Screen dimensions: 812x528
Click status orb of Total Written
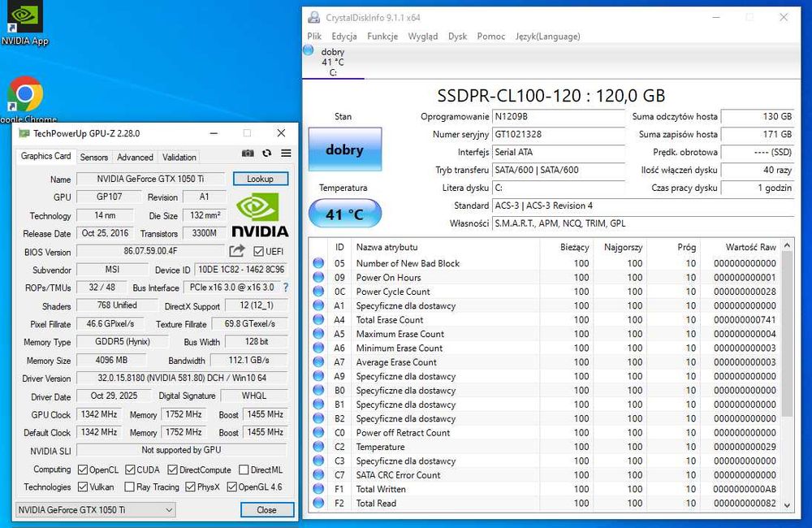point(318,489)
